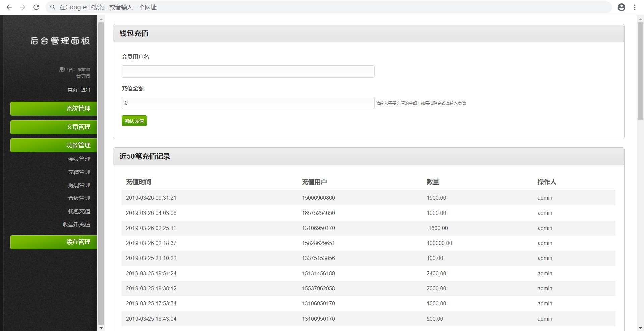Image resolution: width=644 pixels, height=331 pixels.
Task: Click the main page scrollbar up arrow
Action: point(640,19)
